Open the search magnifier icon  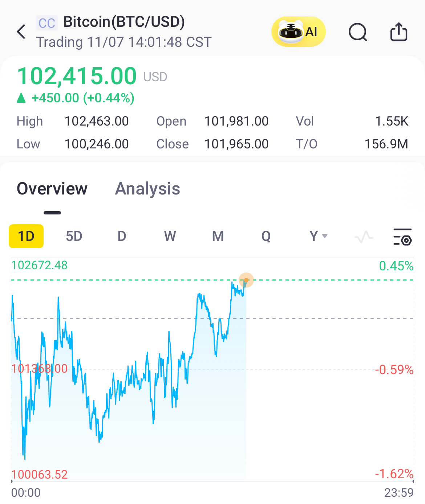pyautogui.click(x=358, y=32)
